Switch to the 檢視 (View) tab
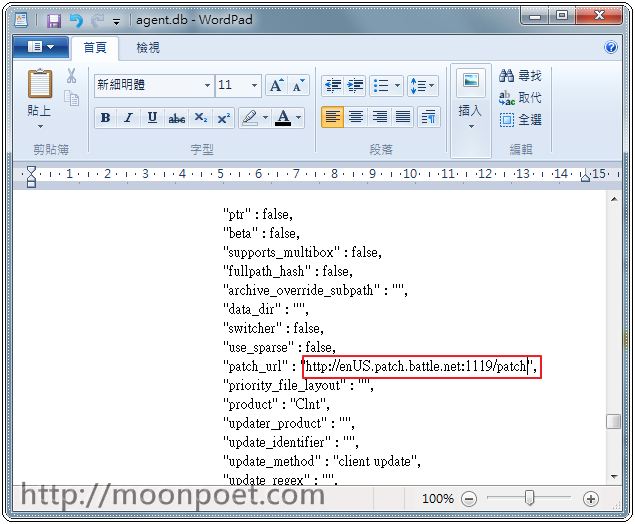This screenshot has width=635, height=524. (x=147, y=47)
